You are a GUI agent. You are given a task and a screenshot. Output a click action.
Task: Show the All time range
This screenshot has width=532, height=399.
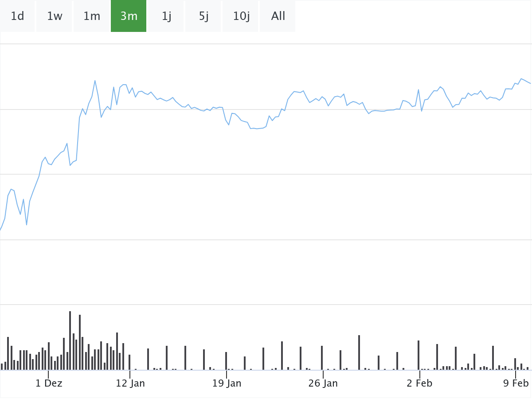click(278, 16)
